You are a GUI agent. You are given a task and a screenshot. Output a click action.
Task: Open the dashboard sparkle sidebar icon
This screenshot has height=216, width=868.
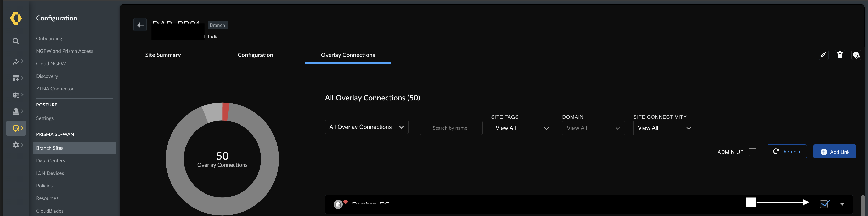coord(16,78)
